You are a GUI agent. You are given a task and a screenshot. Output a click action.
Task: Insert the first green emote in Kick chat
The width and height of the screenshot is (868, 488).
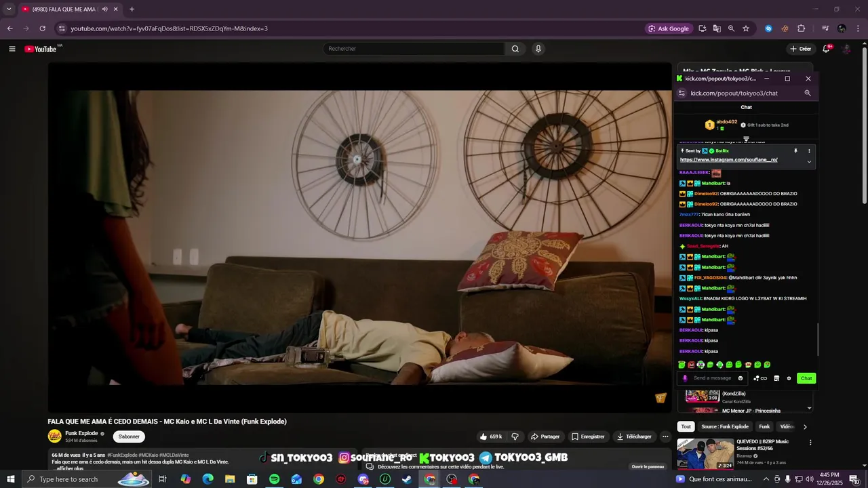pos(682,365)
